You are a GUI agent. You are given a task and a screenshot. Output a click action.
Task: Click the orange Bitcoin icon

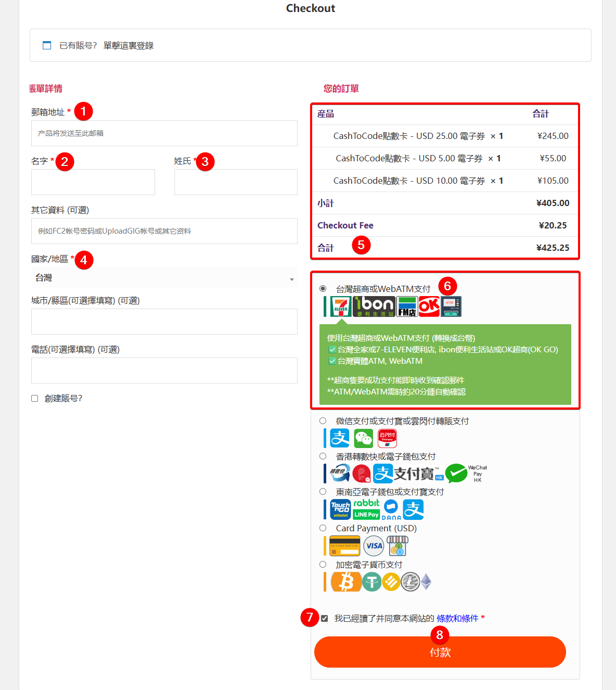click(x=346, y=582)
